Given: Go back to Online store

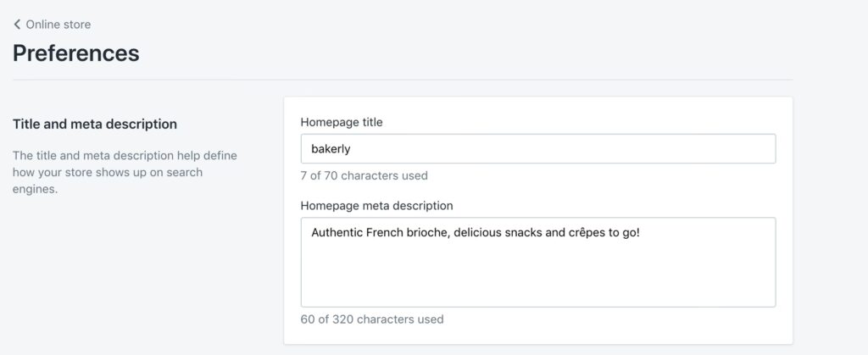Looking at the screenshot, I should (58, 25).
